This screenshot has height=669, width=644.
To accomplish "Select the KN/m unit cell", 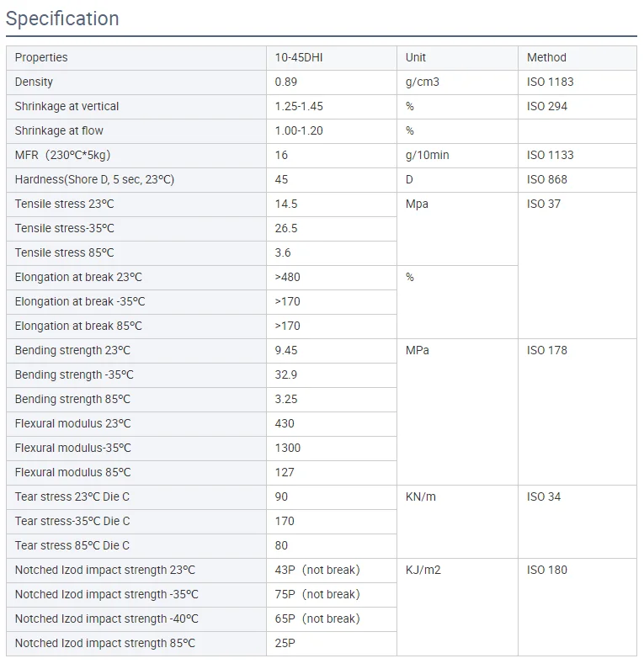I will tap(457, 522).
